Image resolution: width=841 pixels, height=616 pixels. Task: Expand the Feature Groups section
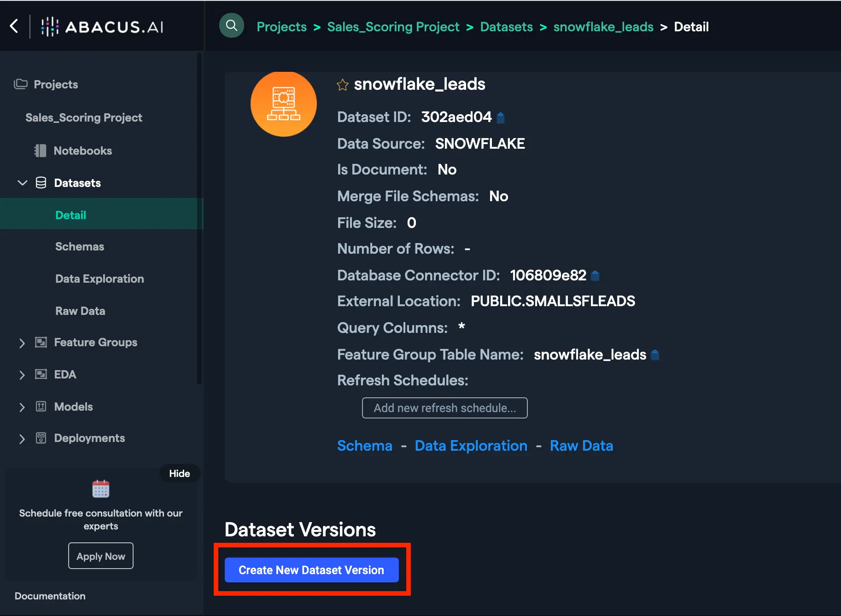(x=22, y=343)
